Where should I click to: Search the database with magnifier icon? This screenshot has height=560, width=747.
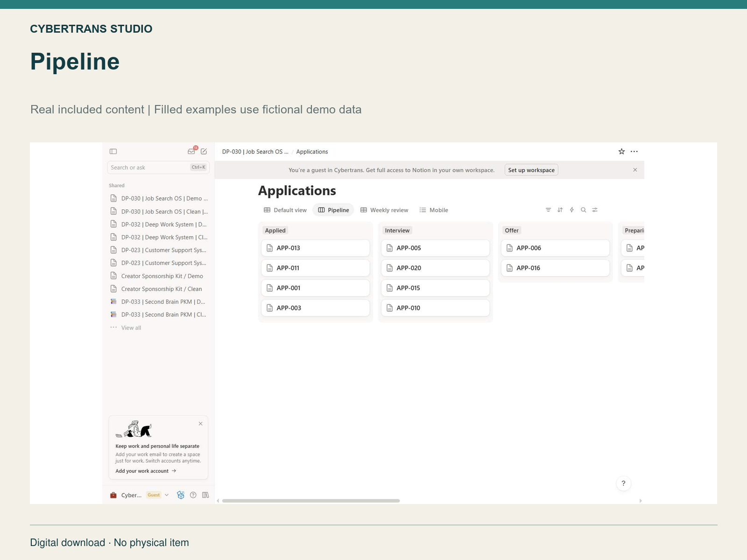coord(583,210)
